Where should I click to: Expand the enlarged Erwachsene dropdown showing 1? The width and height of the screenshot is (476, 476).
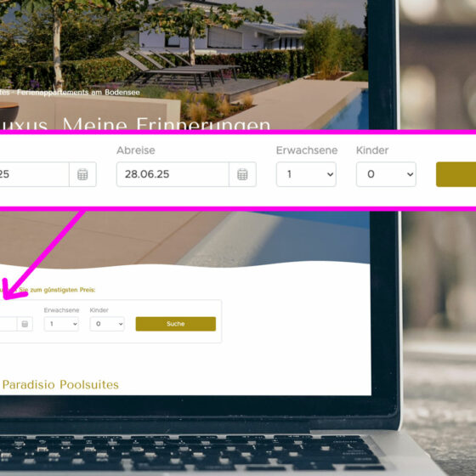coord(306,174)
